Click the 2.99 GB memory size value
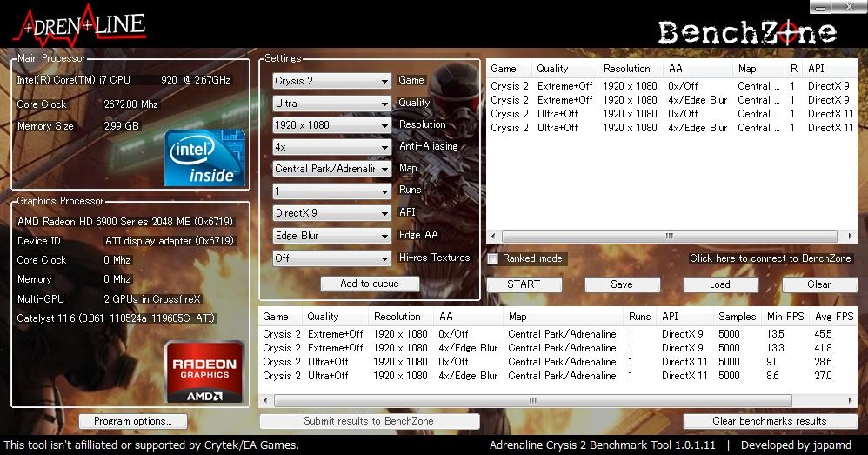Viewport: 868px width, 455px height. (121, 125)
